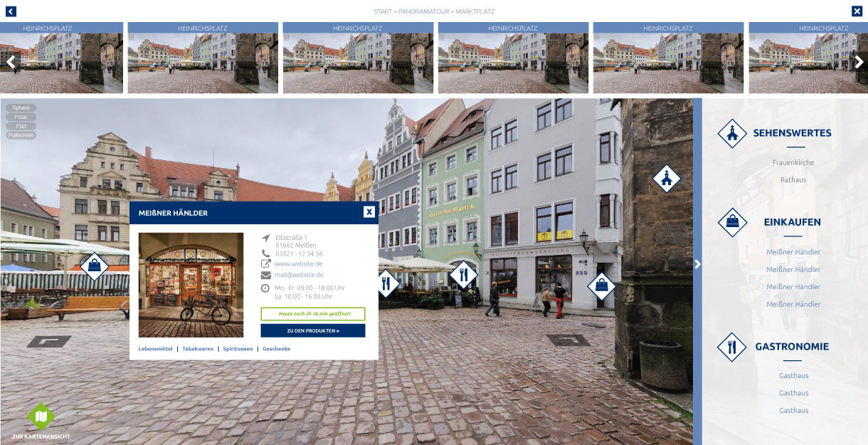868x445 pixels.
Task: Click the church hotspot icon in the panorama
Action: 667,179
